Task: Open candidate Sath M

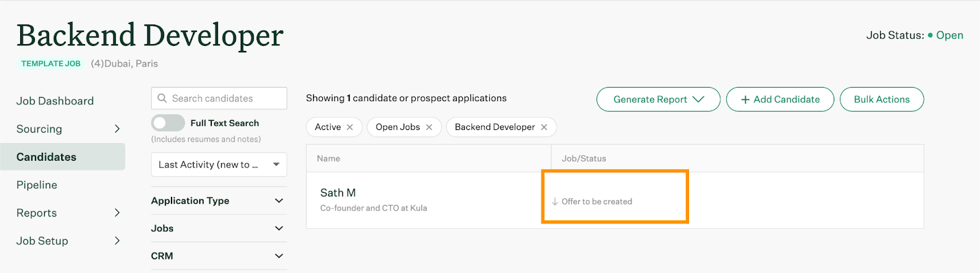Action: click(x=338, y=193)
